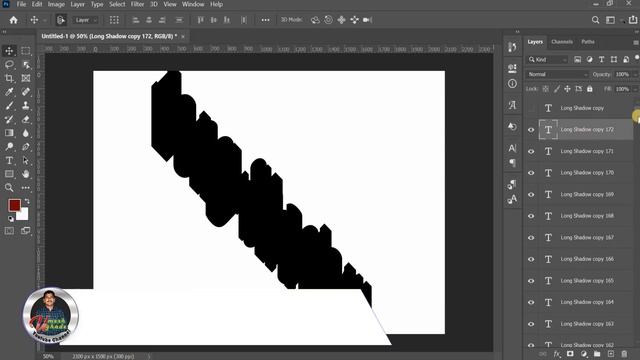This screenshot has width=640, height=360.
Task: Open the Layers panel menu
Action: [636, 42]
